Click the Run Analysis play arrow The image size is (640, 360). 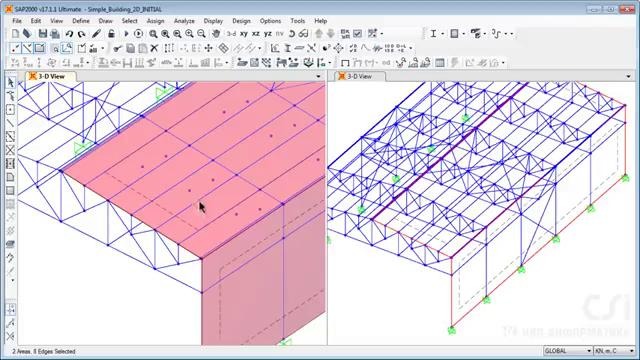(126, 34)
